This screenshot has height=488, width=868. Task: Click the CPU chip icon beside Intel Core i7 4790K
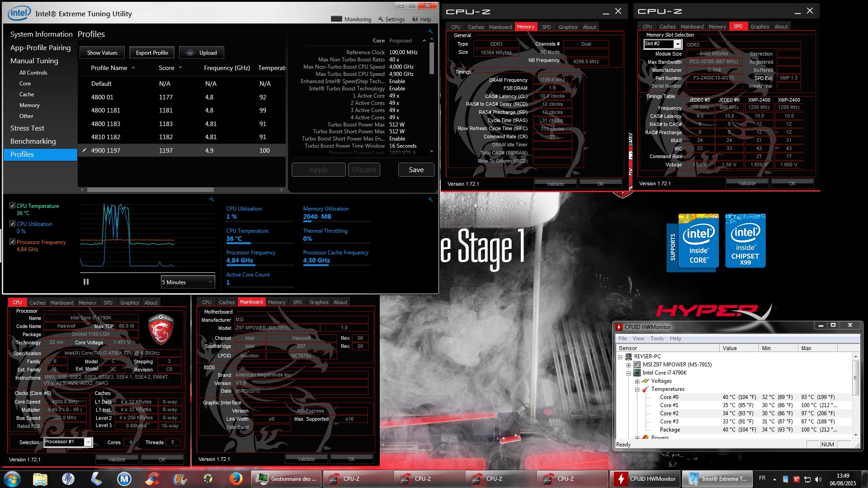637,373
